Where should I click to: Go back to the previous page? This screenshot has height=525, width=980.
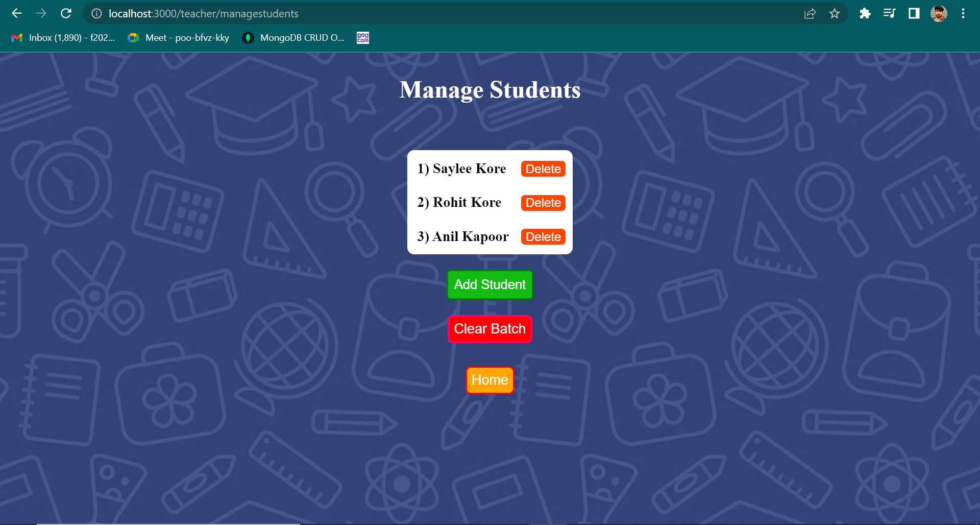click(17, 14)
